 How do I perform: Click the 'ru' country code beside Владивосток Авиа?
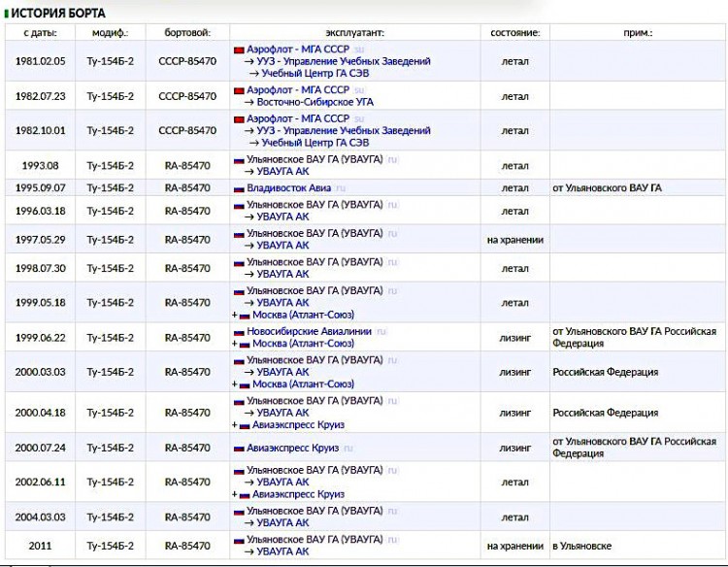click(341, 189)
